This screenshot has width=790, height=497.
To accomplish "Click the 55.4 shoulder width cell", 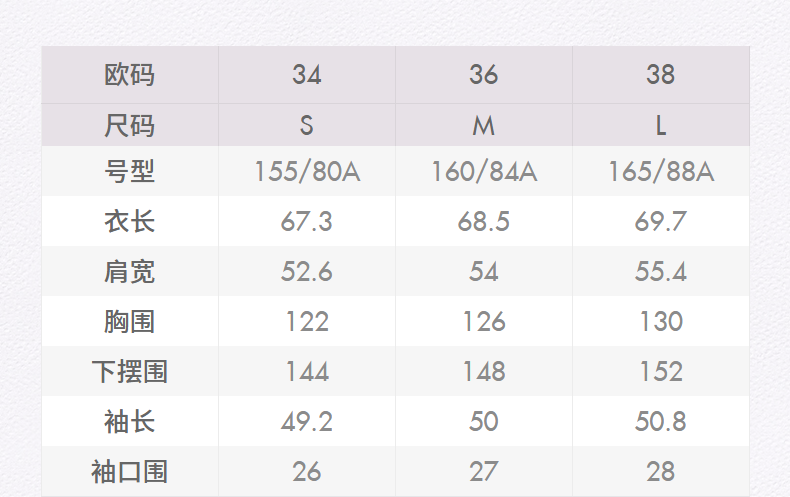I will (x=661, y=271).
